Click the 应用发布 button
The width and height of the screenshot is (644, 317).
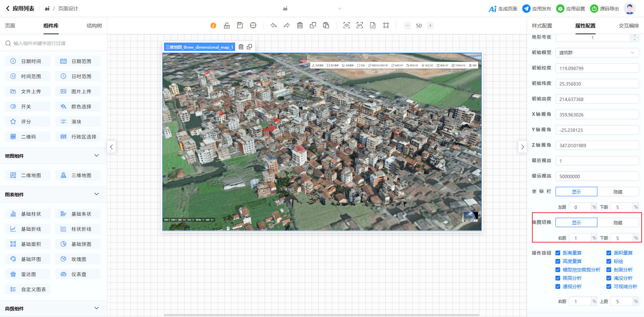537,9
